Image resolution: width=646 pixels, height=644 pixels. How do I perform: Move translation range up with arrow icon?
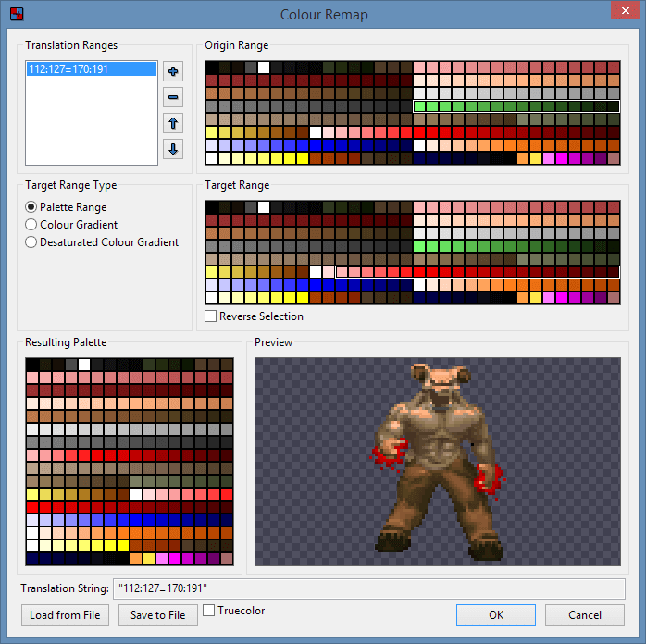[173, 123]
